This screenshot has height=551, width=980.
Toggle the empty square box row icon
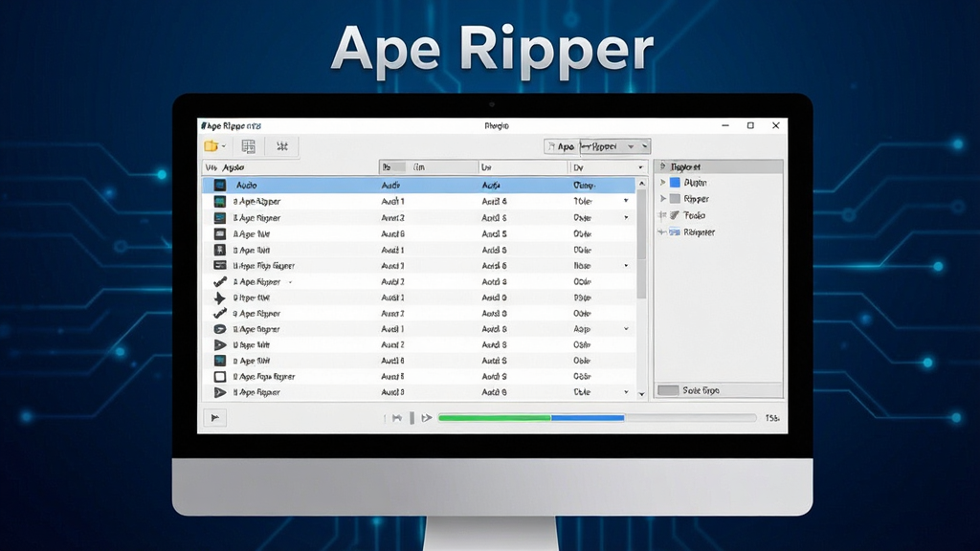click(219, 377)
